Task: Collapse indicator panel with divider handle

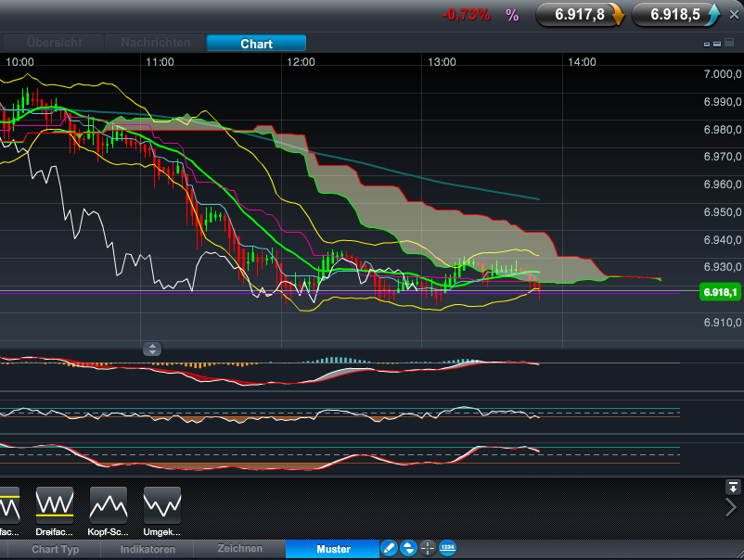Action: coord(152,349)
